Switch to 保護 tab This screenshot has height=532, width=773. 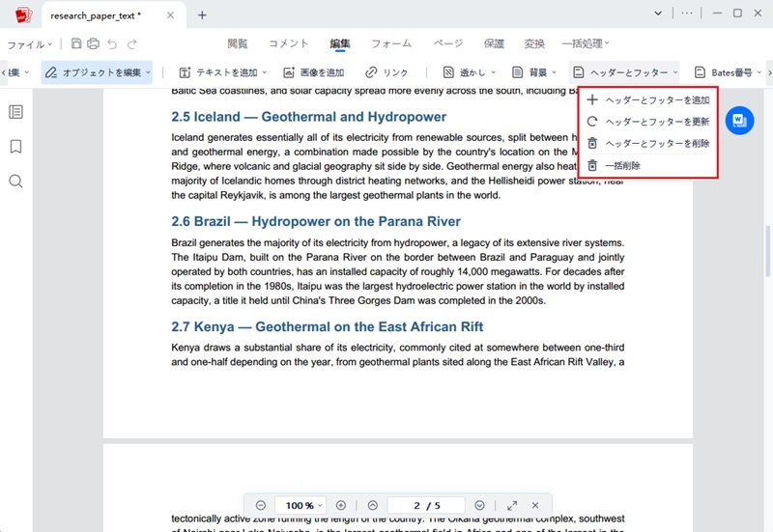tap(494, 43)
